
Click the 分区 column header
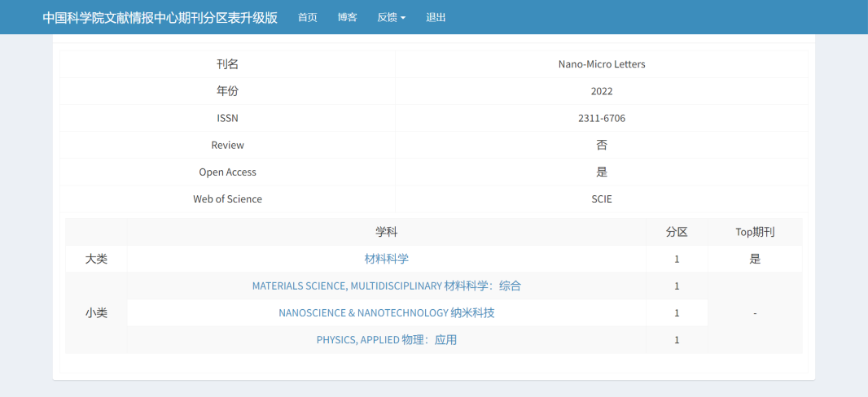pos(677,232)
